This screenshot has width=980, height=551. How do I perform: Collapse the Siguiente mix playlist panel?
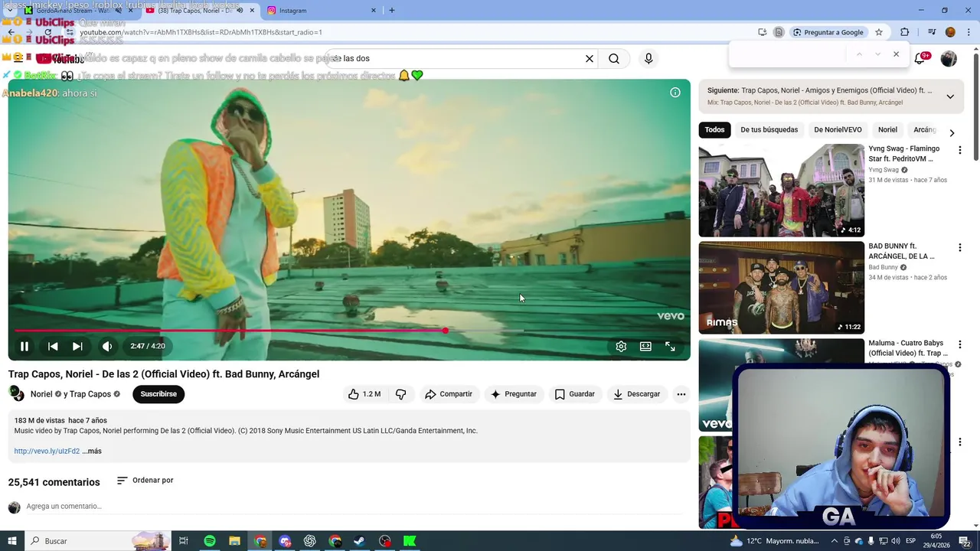click(950, 96)
